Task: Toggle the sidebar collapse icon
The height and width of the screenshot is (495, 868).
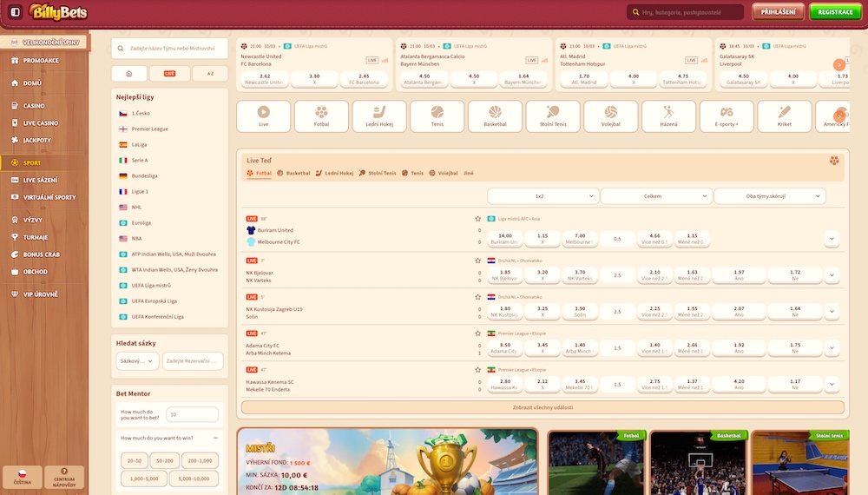Action: 15,11
